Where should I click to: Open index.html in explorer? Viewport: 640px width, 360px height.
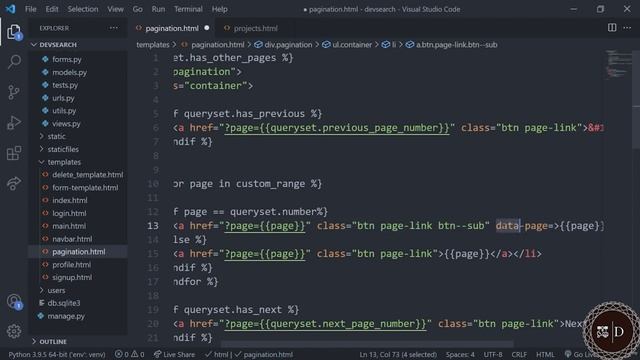(x=69, y=200)
